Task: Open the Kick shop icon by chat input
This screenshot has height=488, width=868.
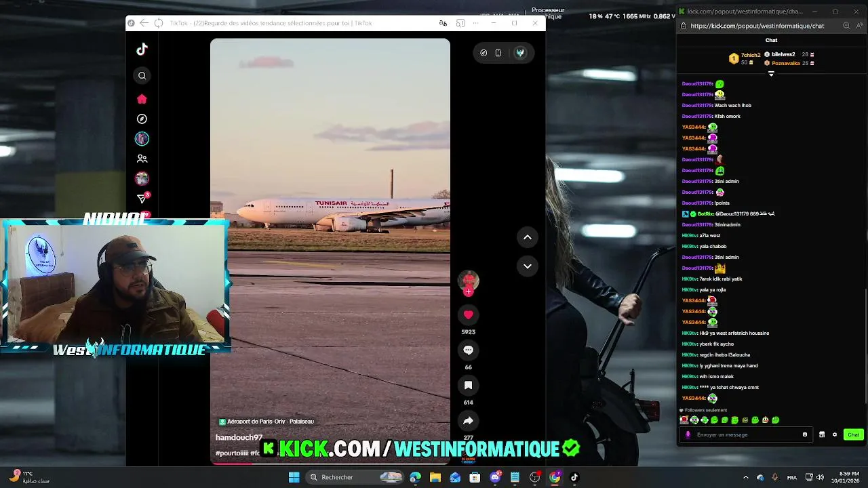Action: (822, 434)
